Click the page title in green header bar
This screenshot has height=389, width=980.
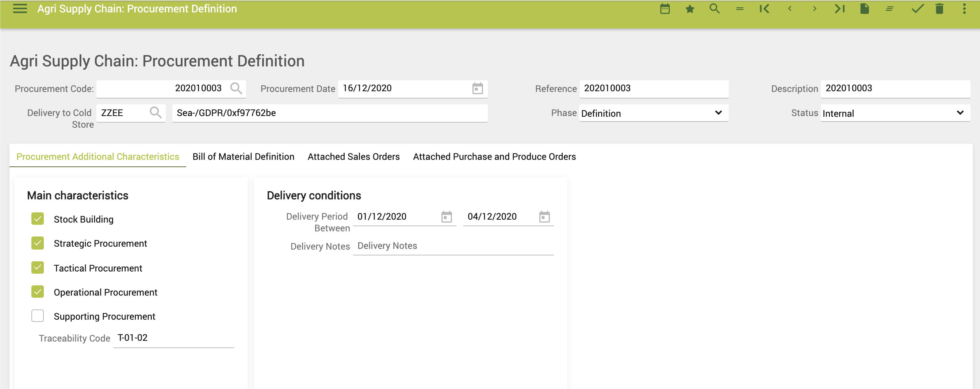tap(137, 9)
